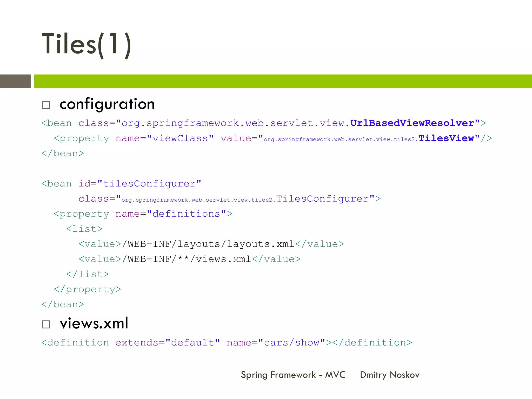532x399 pixels.
Task: Click the tilesConfigurer bean id
Action: point(149,184)
